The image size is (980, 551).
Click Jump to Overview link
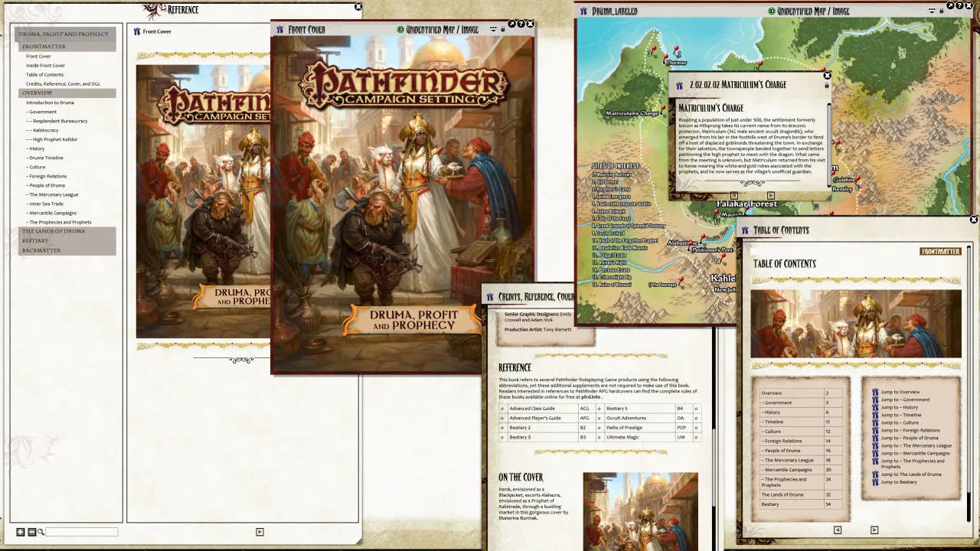(x=900, y=392)
